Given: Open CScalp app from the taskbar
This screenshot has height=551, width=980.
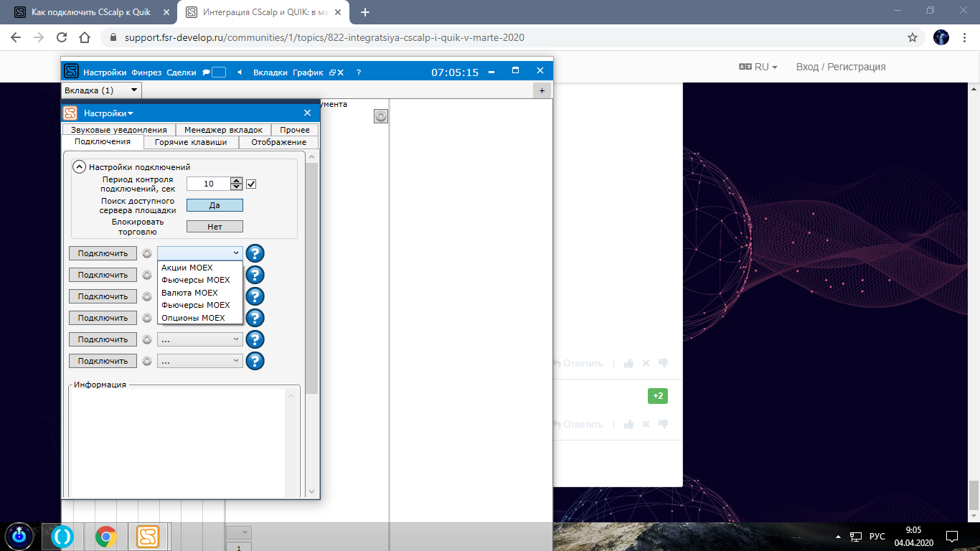Looking at the screenshot, I should [149, 536].
